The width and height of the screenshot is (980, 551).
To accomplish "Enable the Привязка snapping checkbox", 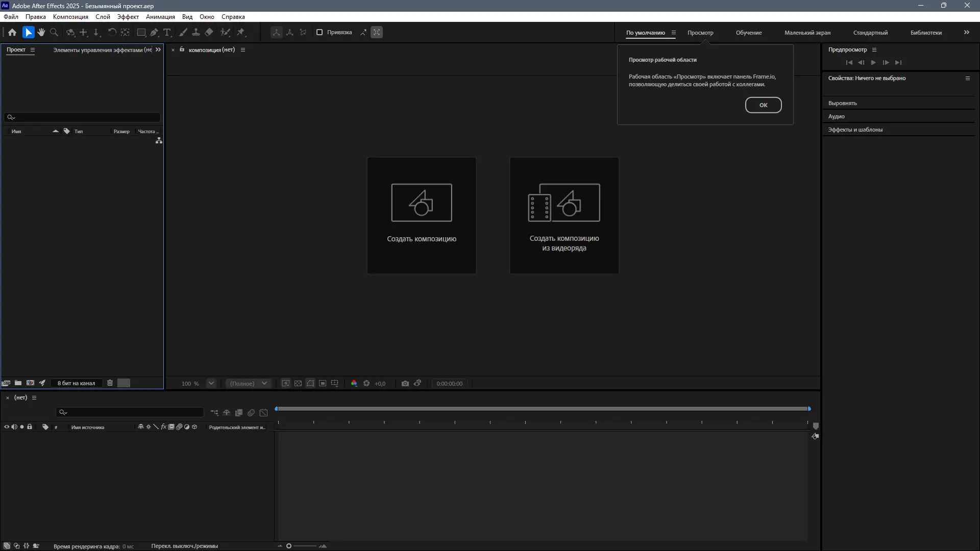I will pos(320,32).
